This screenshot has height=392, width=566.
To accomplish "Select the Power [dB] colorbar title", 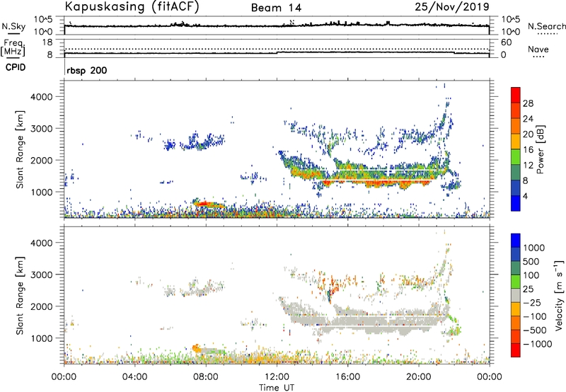I will click(540, 149).
